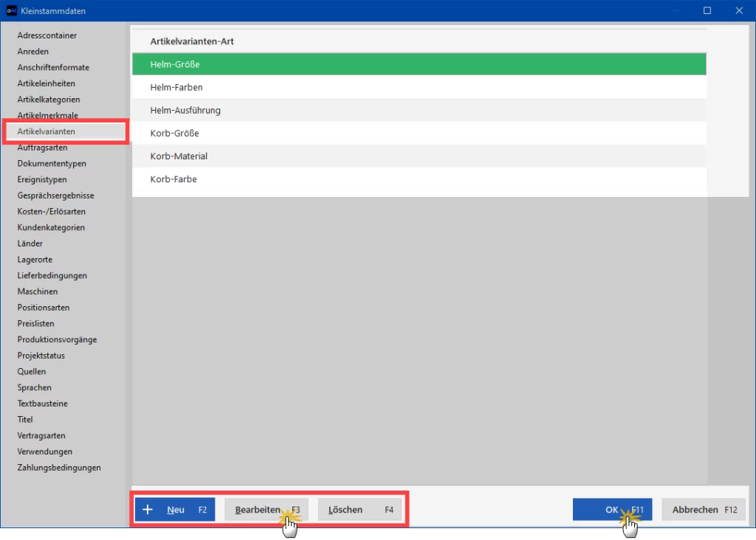Open the Lagerorte master data

pyautogui.click(x=35, y=260)
